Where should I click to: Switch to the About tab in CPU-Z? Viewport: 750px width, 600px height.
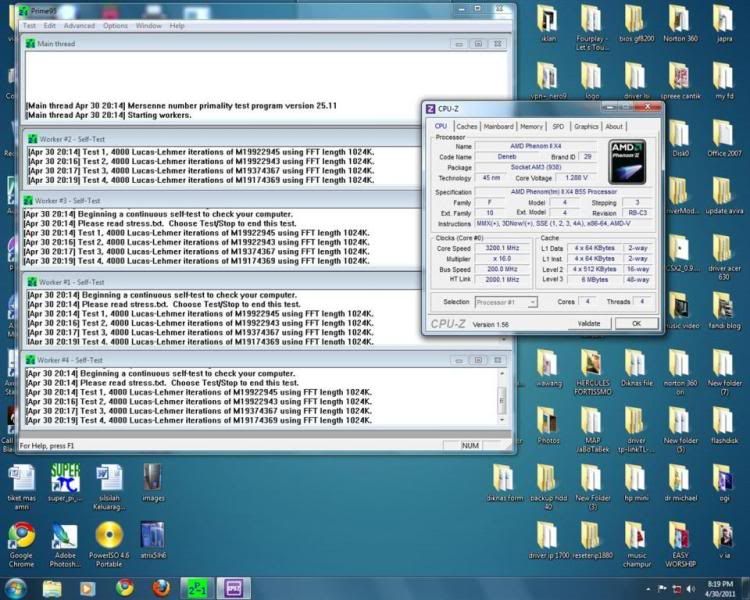click(x=614, y=126)
